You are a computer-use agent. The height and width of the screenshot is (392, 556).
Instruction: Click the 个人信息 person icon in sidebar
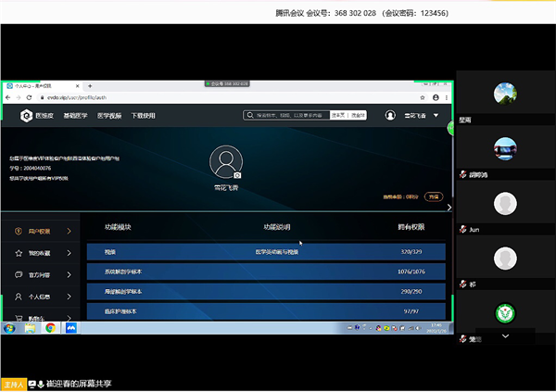point(19,297)
